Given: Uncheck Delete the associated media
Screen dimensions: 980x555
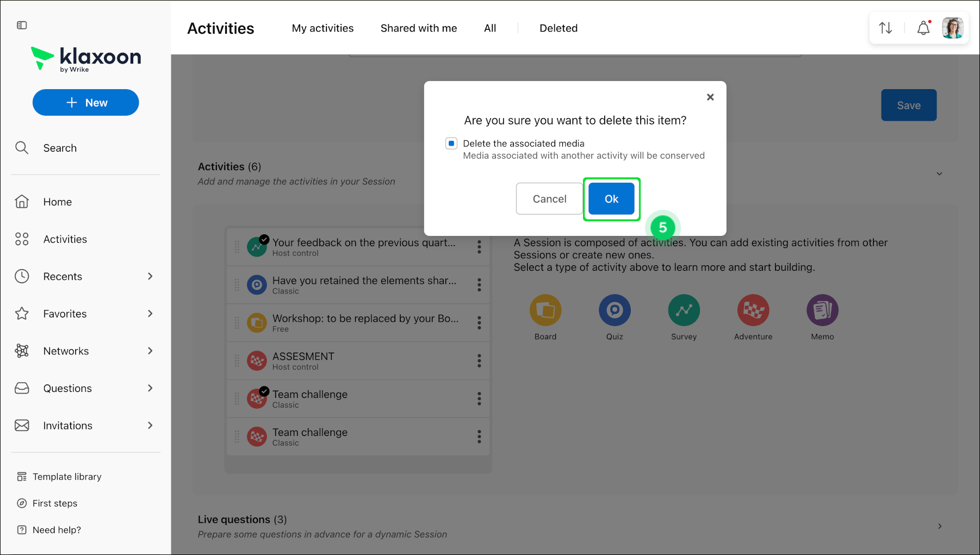Looking at the screenshot, I should pos(451,144).
